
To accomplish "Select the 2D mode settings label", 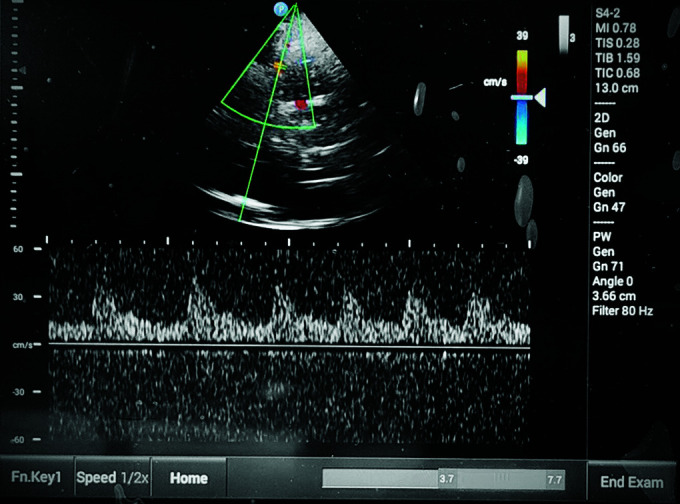I will (x=602, y=118).
